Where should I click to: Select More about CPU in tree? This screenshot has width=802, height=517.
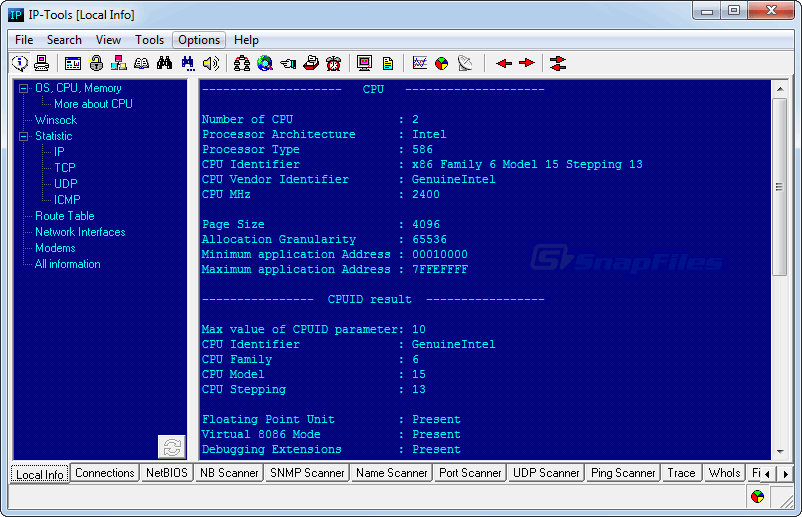pyautogui.click(x=93, y=104)
